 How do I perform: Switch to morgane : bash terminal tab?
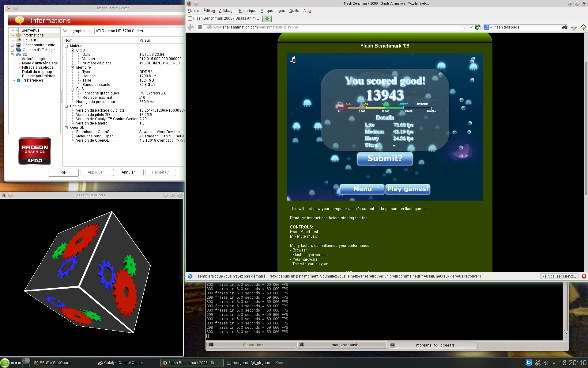pos(342,345)
